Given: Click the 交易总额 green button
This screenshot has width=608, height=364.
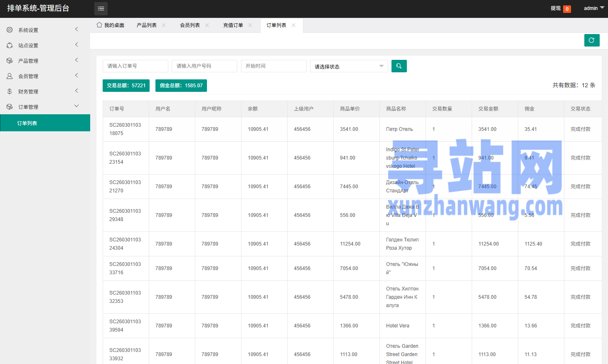Looking at the screenshot, I should point(126,86).
